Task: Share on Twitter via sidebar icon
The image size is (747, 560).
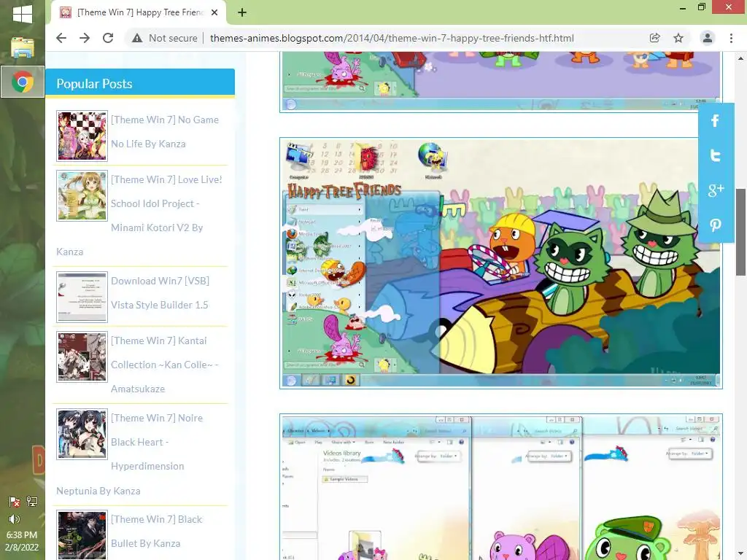Action: 715,155
